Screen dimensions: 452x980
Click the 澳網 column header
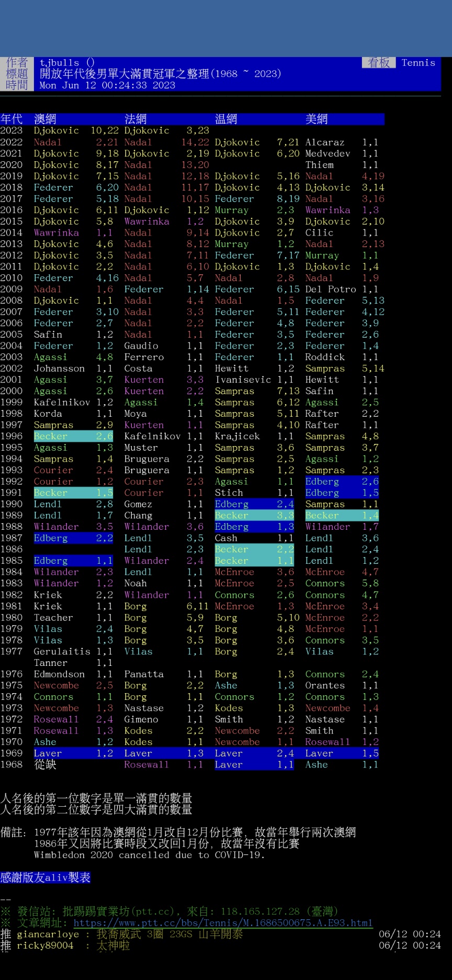[45, 119]
